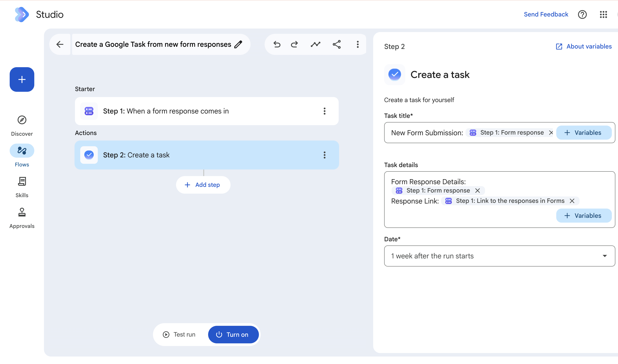Screen dimensions: 618x364
Task: Switch to Flows section
Action: (22, 155)
